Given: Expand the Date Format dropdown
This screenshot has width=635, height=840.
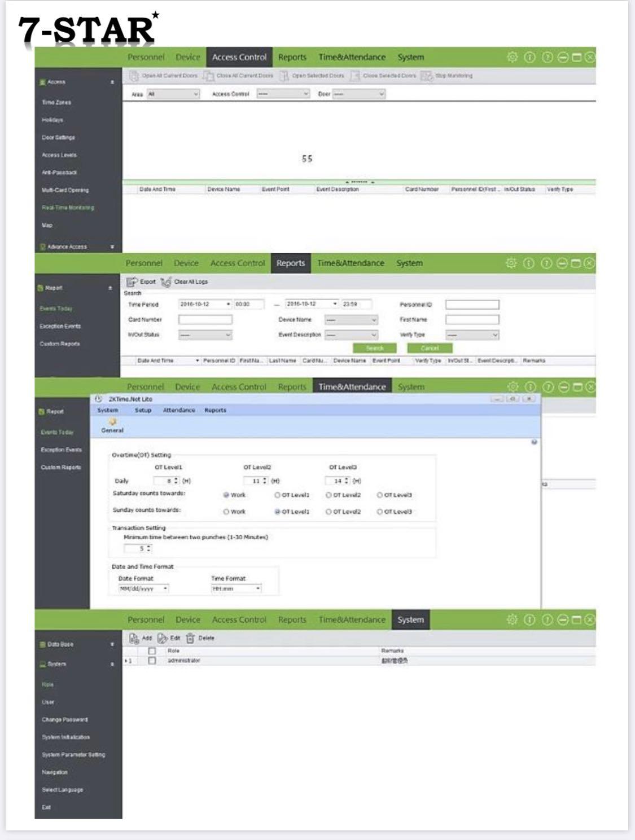Looking at the screenshot, I should click(x=143, y=588).
